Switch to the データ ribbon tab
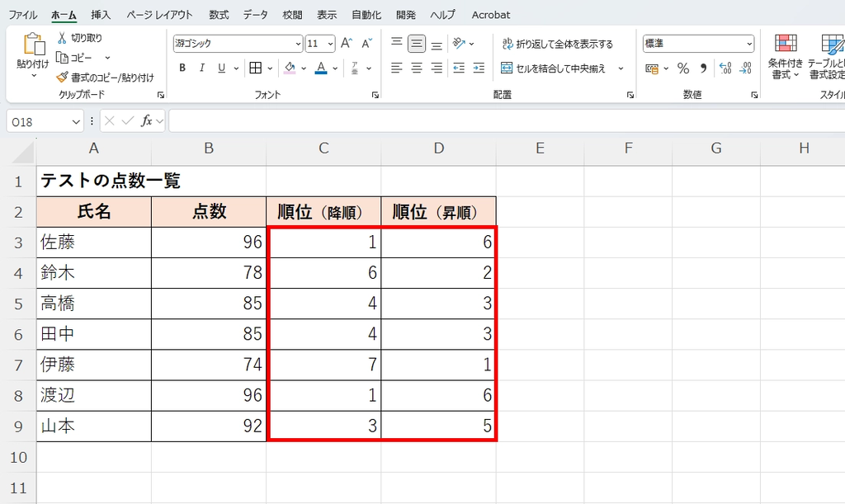Image resolution: width=845 pixels, height=504 pixels. [255, 14]
